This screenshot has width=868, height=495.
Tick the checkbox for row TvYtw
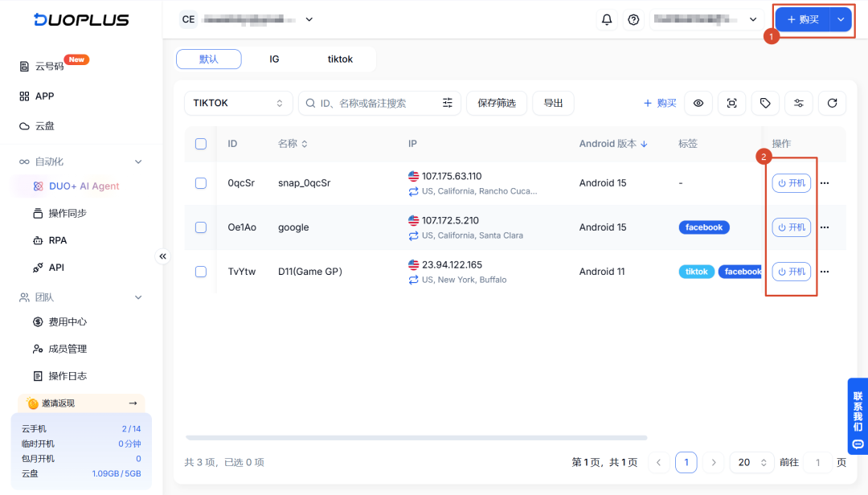pos(201,272)
